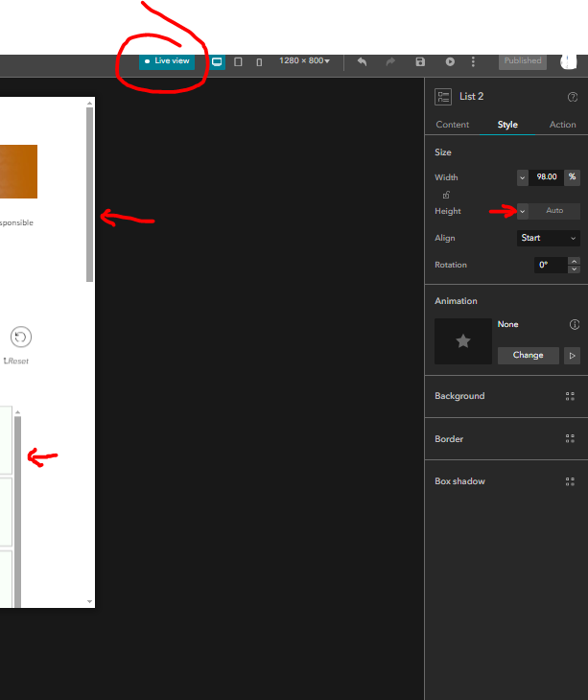Open the Align dropdown showing Start
The image size is (588, 700).
(x=549, y=238)
